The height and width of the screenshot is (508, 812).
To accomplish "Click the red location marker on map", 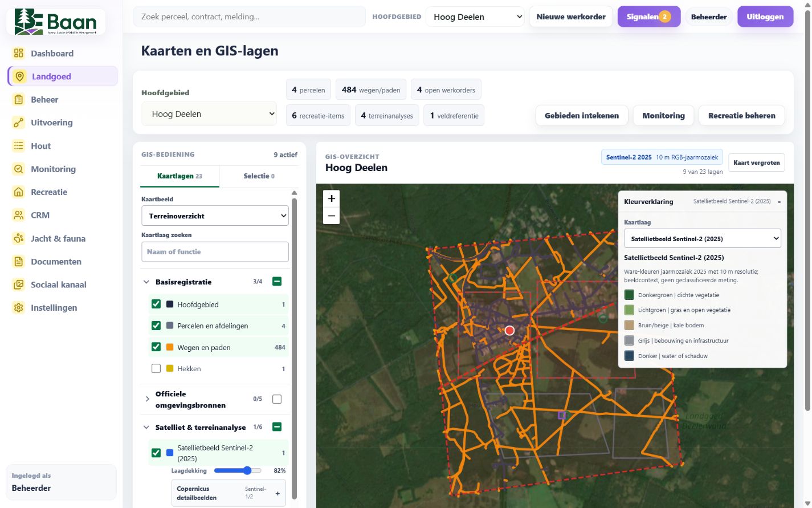I will click(x=509, y=331).
